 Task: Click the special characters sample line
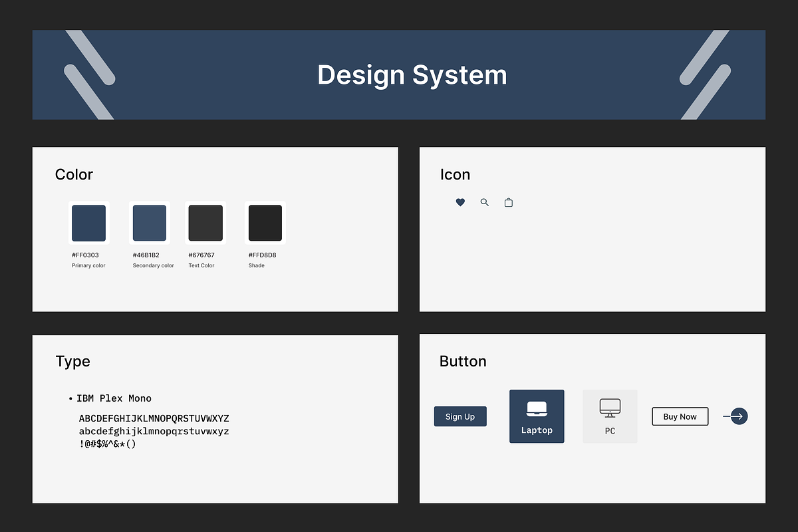click(108, 444)
